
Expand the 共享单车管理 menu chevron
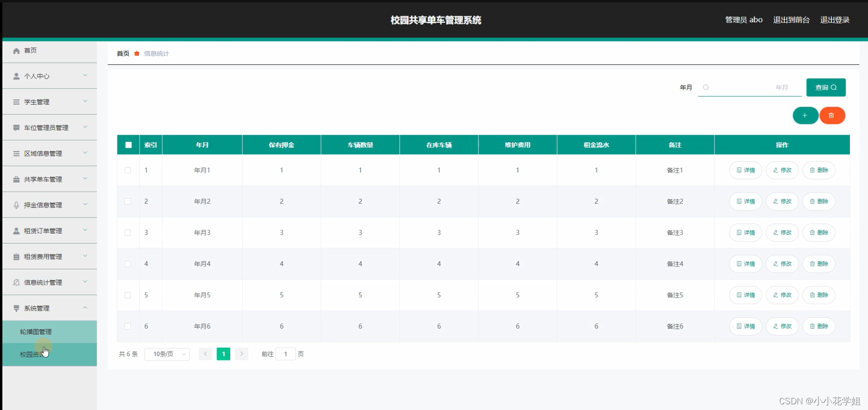coord(85,178)
